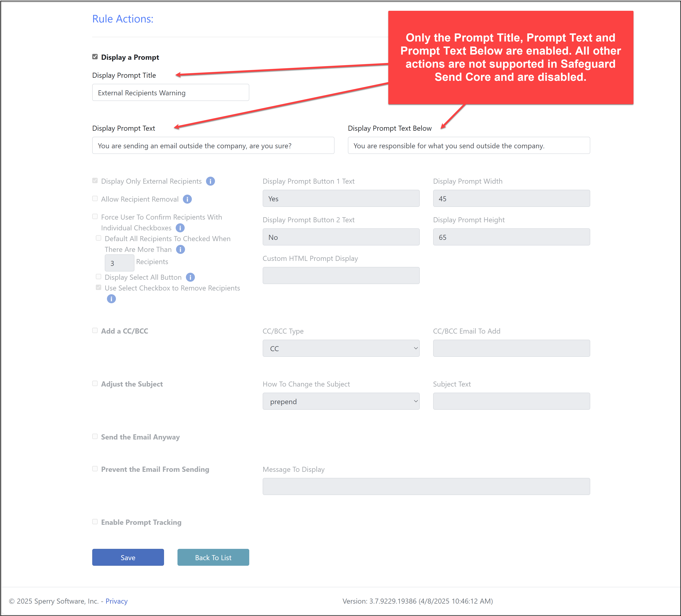
Task: Click the Back To List button
Action: click(x=213, y=557)
